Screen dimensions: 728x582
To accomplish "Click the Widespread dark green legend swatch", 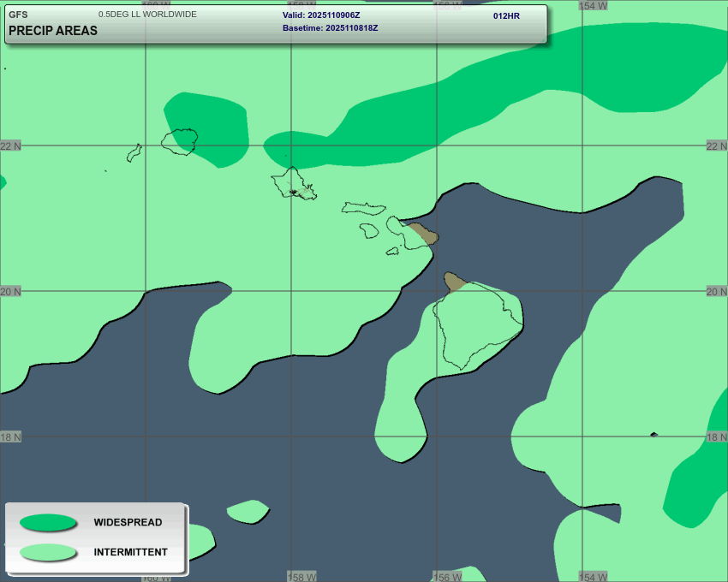I will tap(48, 522).
